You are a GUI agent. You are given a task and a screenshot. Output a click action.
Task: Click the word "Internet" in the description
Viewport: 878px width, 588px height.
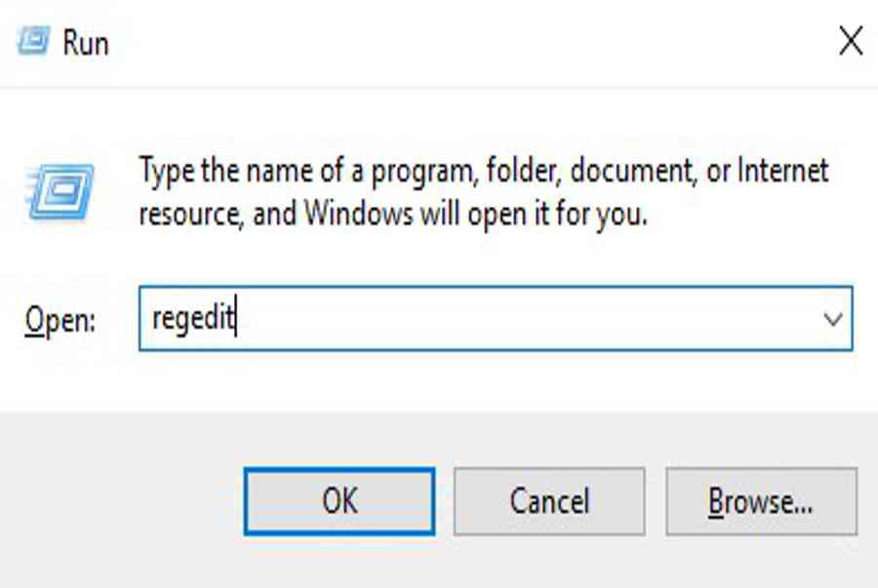click(x=783, y=170)
